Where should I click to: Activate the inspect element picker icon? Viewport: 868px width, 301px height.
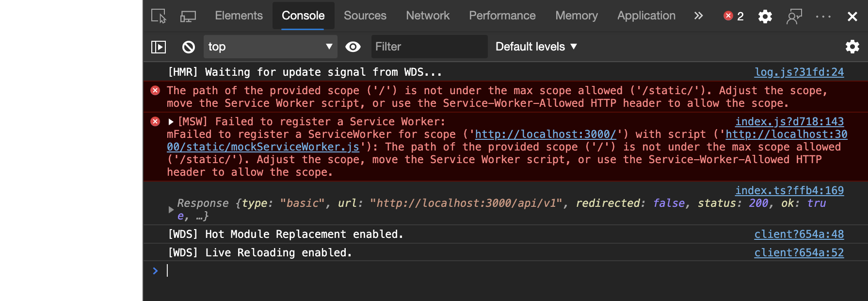tap(159, 16)
